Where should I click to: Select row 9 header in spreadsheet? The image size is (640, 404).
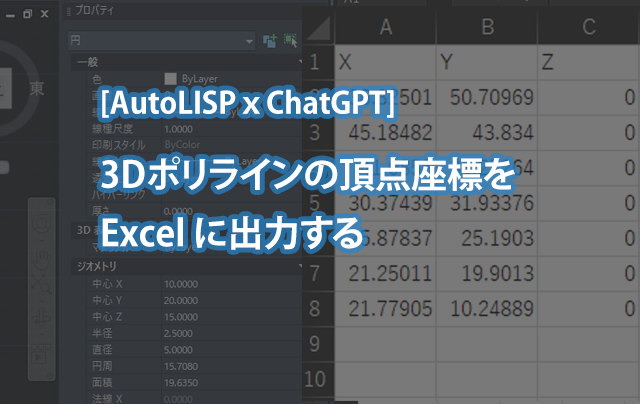(315, 343)
